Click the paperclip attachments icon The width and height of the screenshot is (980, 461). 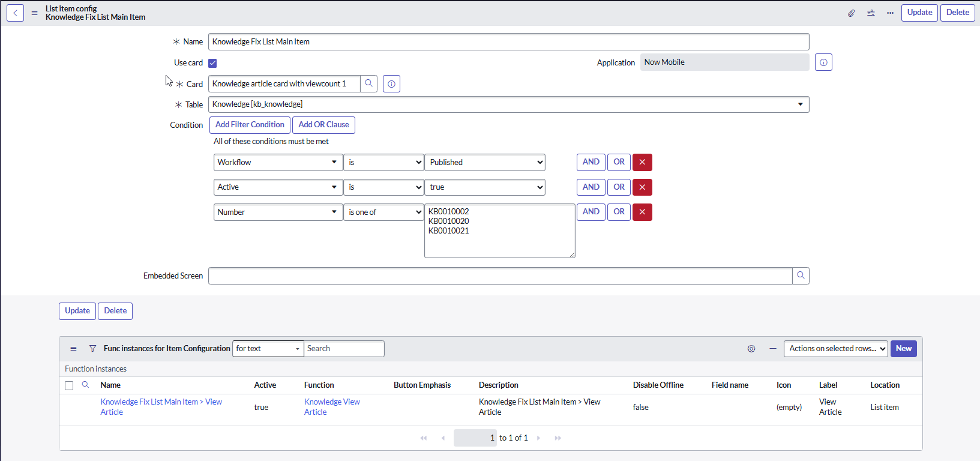pos(851,13)
